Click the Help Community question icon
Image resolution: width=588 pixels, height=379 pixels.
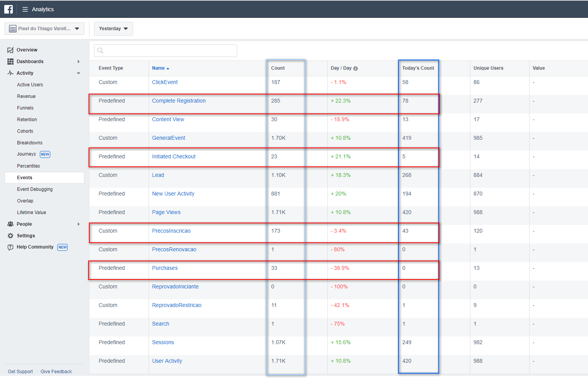[10, 247]
